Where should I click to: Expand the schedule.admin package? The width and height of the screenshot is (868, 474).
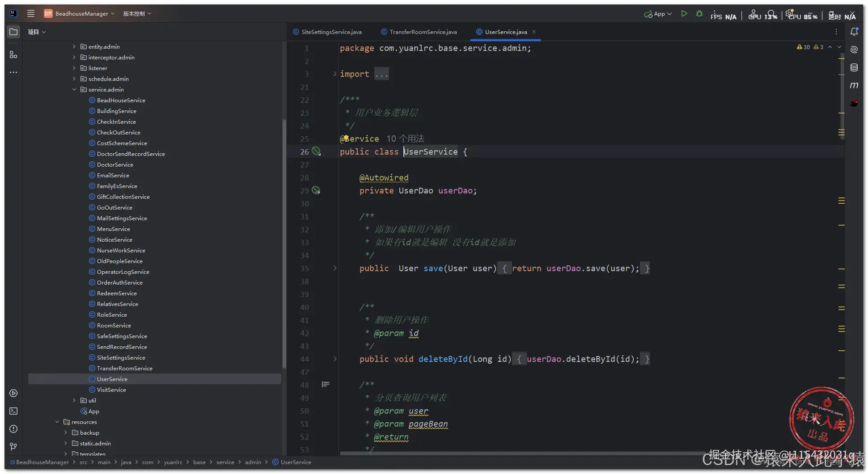click(x=74, y=79)
